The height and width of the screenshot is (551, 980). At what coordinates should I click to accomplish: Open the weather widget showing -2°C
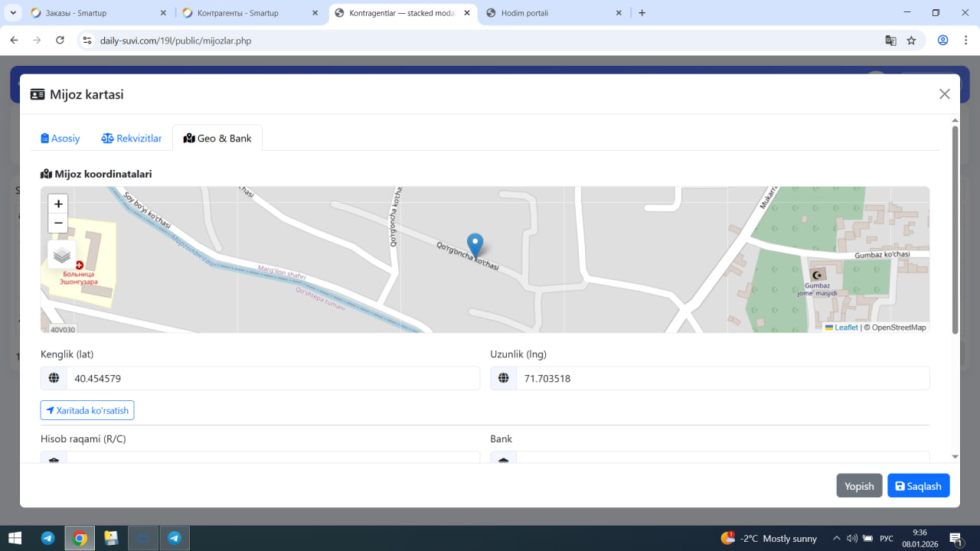click(769, 538)
